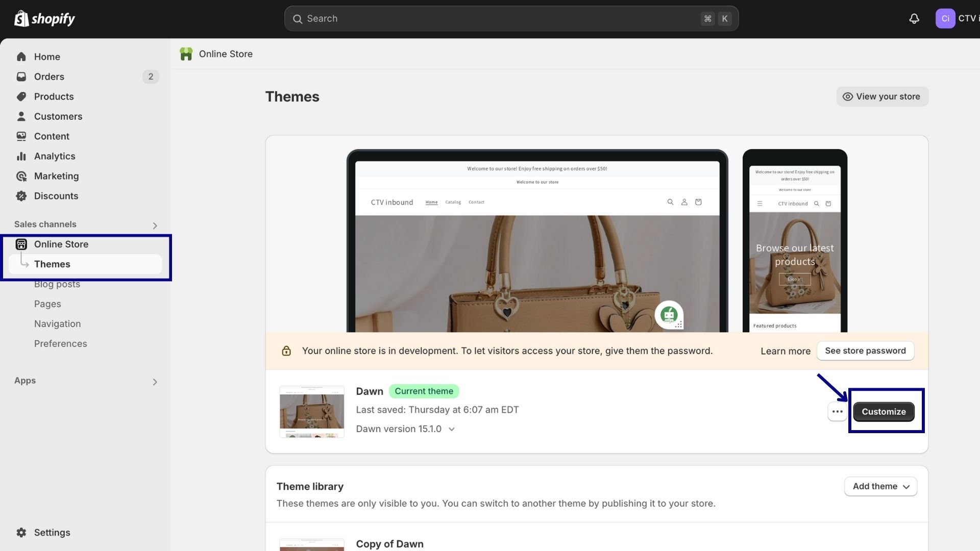Go to Blog posts

pos(57,284)
